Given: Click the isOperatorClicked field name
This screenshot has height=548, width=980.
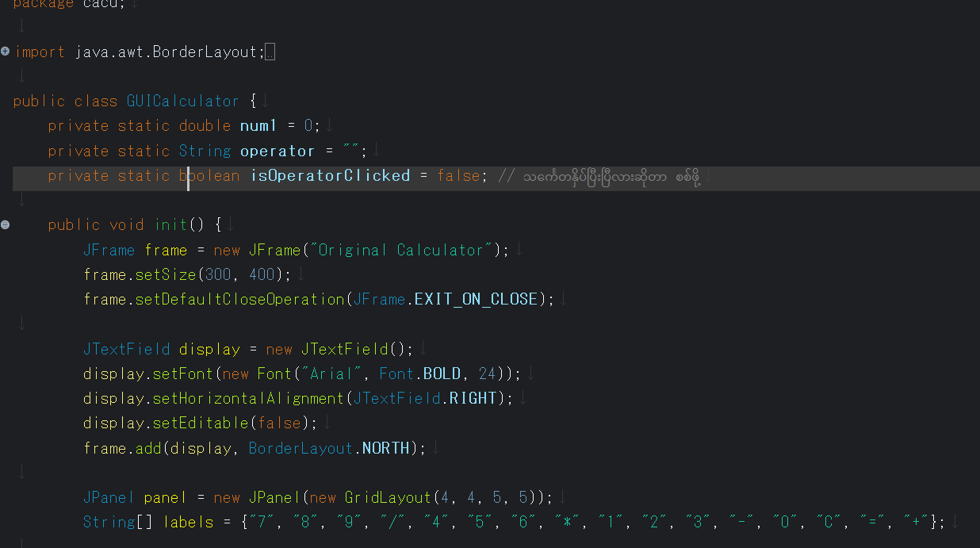Looking at the screenshot, I should click(x=330, y=175).
